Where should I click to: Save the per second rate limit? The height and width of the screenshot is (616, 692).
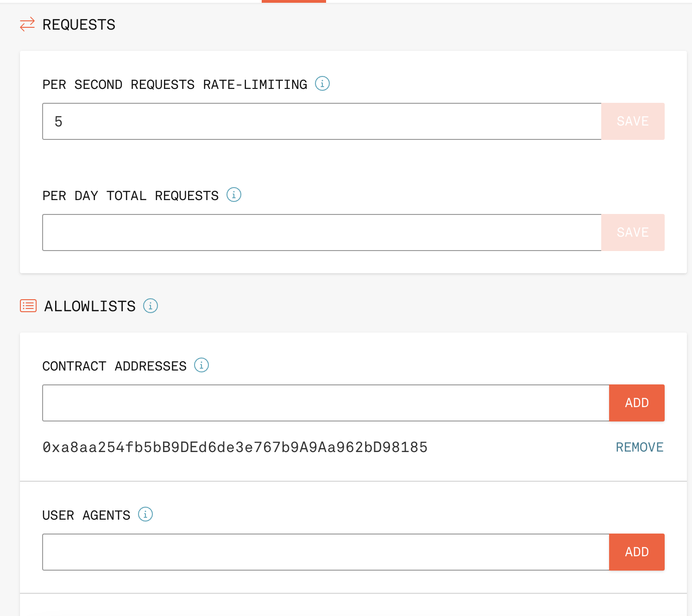pyautogui.click(x=633, y=121)
